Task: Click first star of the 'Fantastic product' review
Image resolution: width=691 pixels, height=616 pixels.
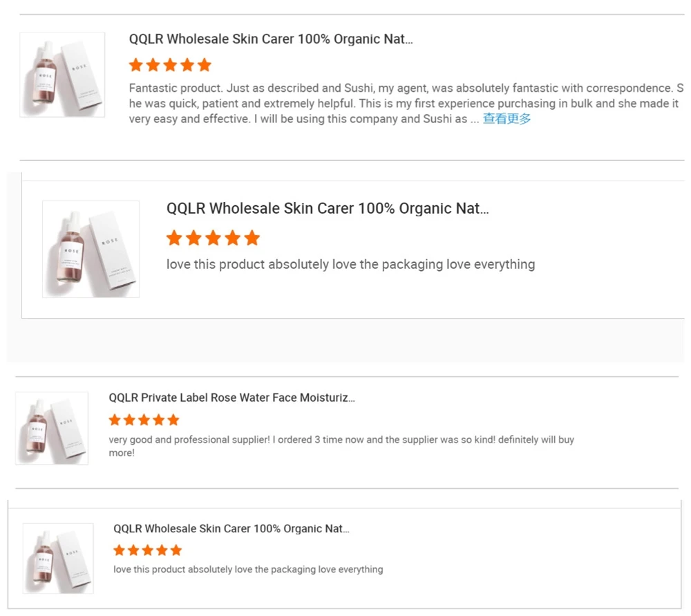Action: pyautogui.click(x=136, y=65)
